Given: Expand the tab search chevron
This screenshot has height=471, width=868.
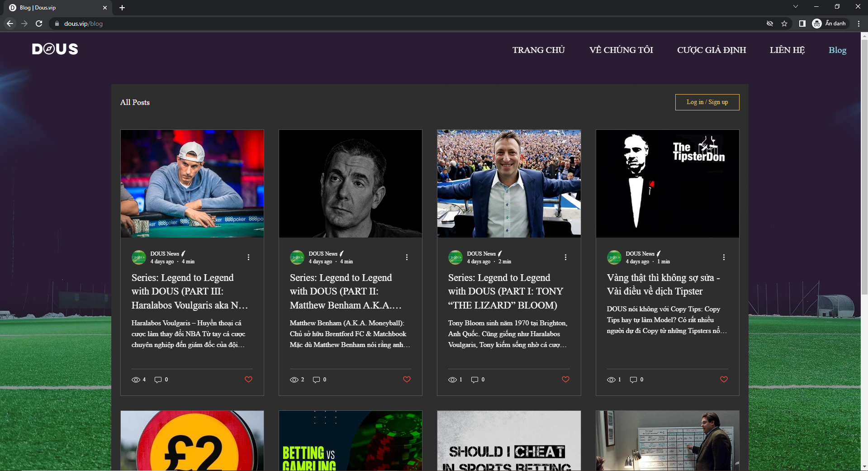Looking at the screenshot, I should pyautogui.click(x=796, y=7).
